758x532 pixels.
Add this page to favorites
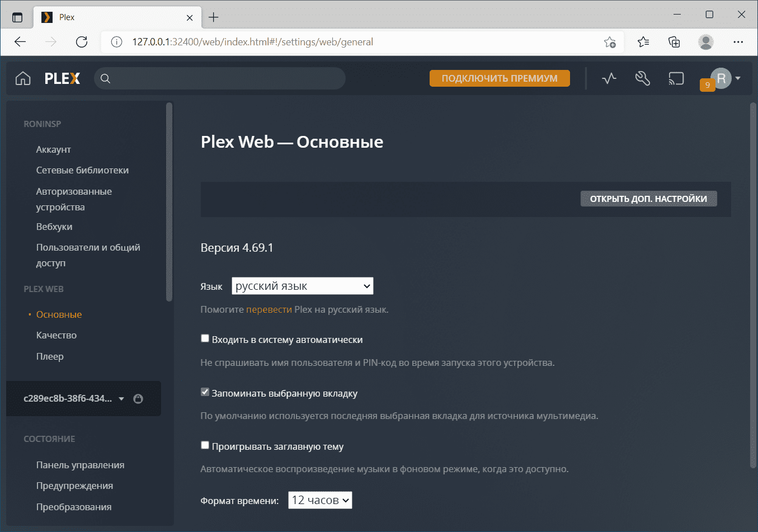[x=610, y=42]
